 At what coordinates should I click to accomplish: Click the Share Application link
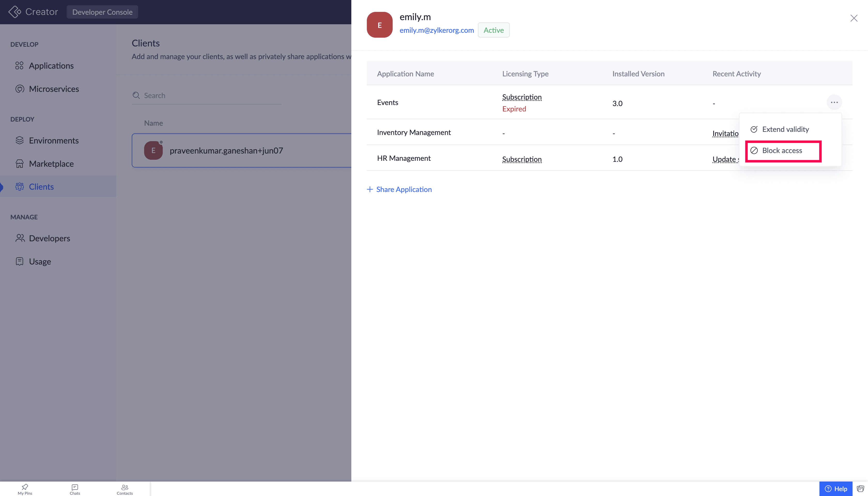[399, 189]
